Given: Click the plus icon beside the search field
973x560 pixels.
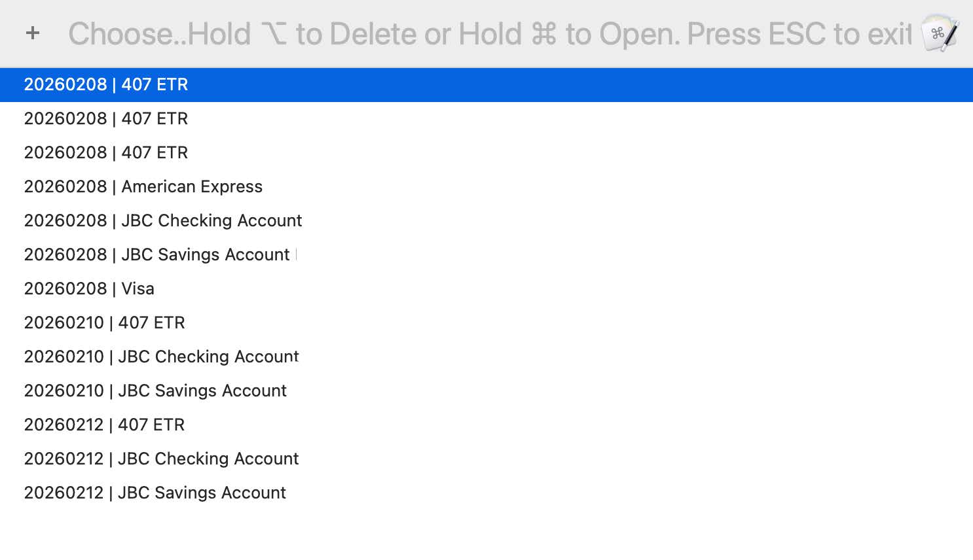Looking at the screenshot, I should (x=33, y=33).
